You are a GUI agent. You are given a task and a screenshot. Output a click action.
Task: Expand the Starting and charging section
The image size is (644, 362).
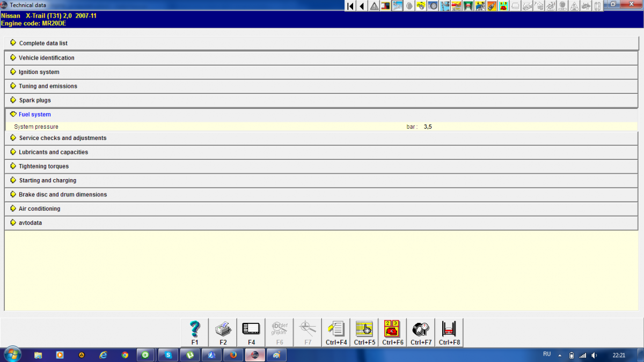321,180
